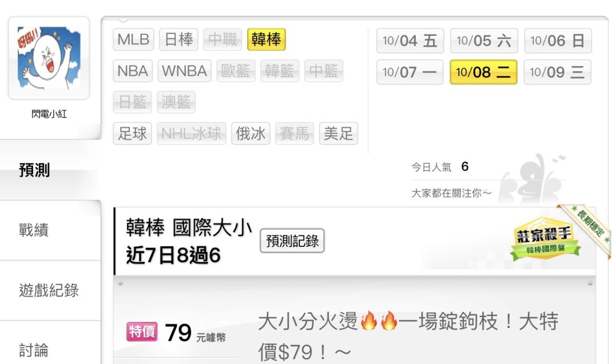Choose the WNBA league filter
The image size is (615, 364).
(x=184, y=71)
